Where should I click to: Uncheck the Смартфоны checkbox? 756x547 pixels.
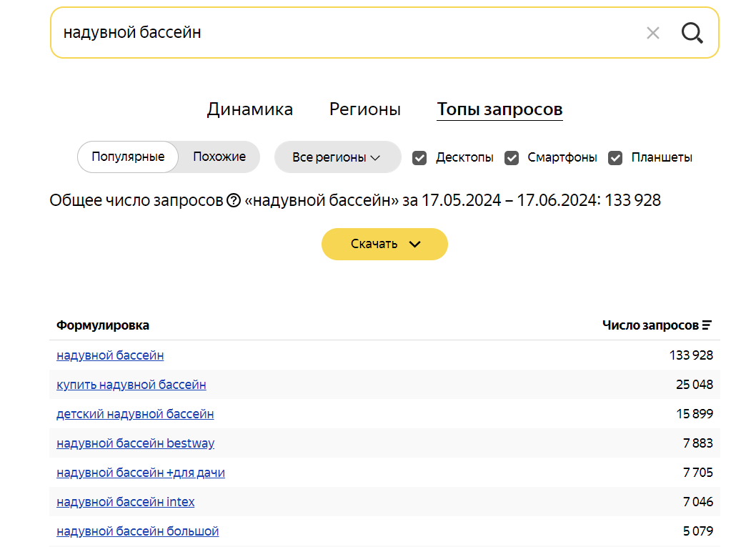(512, 158)
